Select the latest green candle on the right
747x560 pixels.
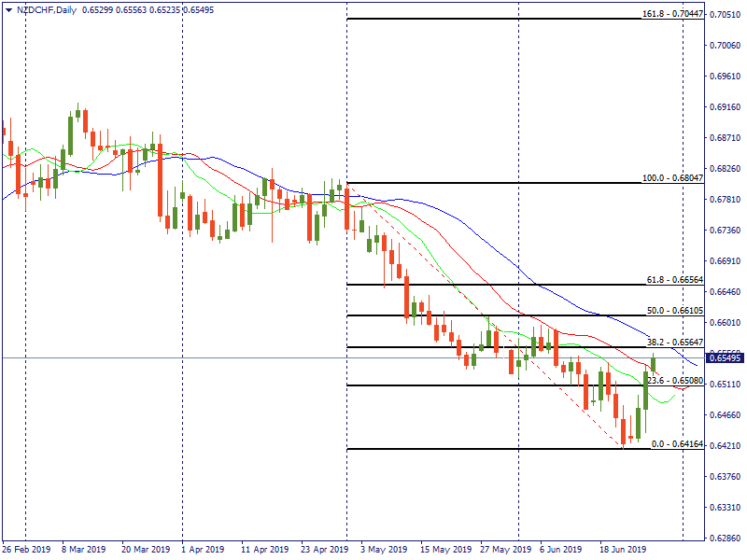(653, 363)
